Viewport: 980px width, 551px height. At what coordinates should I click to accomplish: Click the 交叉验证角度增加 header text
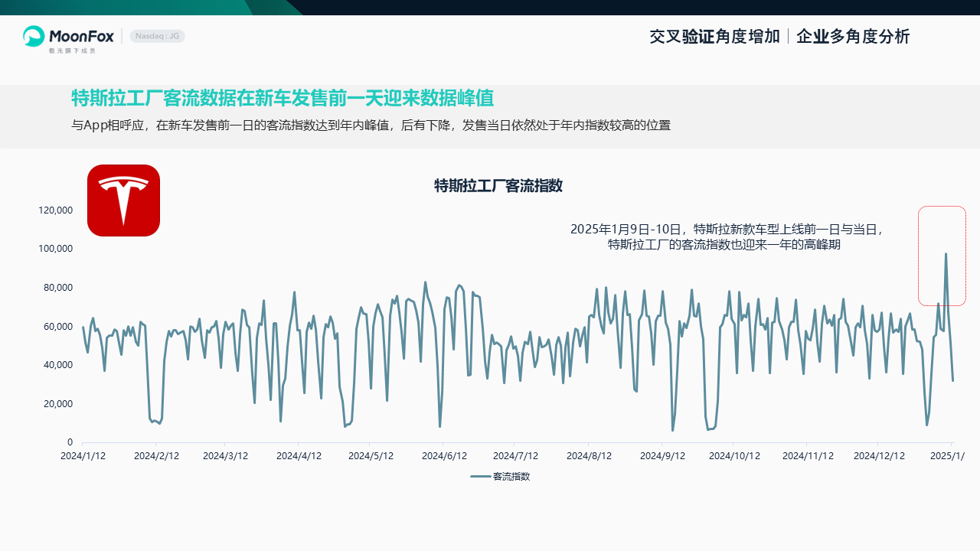pos(714,37)
